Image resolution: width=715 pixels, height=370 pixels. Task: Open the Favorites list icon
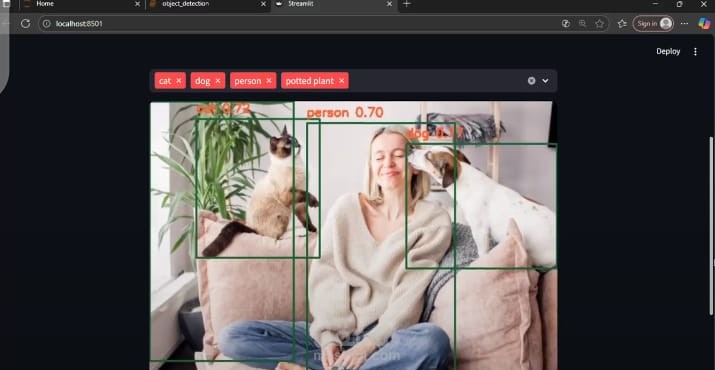click(x=622, y=24)
